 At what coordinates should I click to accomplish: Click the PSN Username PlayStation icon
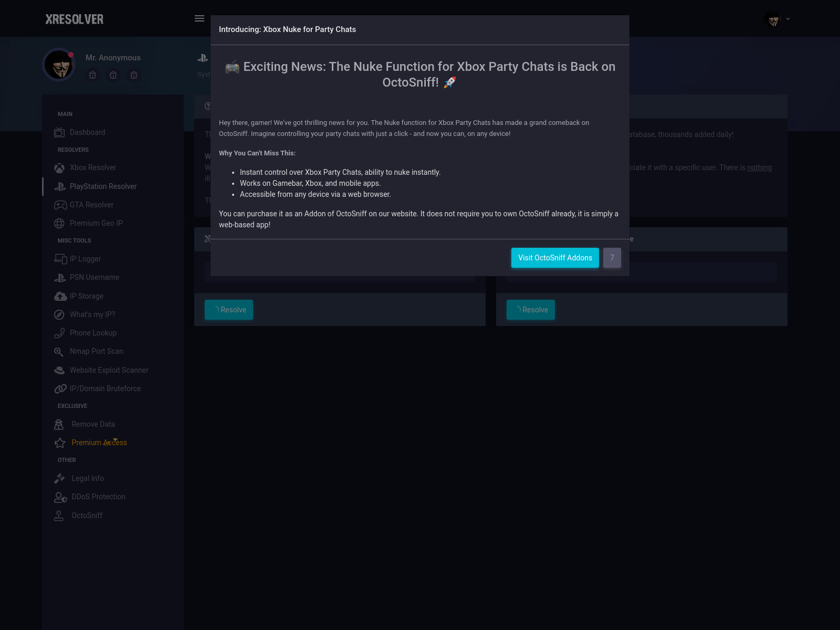[x=60, y=277]
